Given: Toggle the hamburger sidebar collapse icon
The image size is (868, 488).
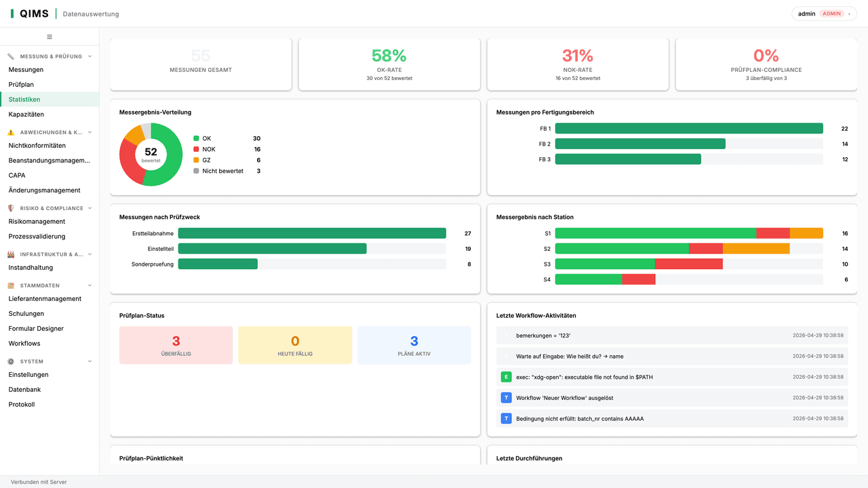Looking at the screenshot, I should [x=50, y=37].
